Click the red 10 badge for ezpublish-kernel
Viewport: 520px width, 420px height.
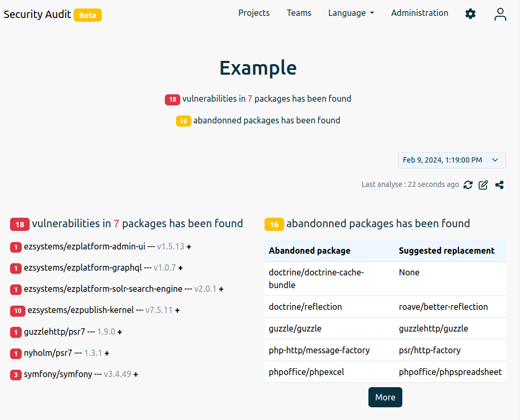tap(17, 311)
